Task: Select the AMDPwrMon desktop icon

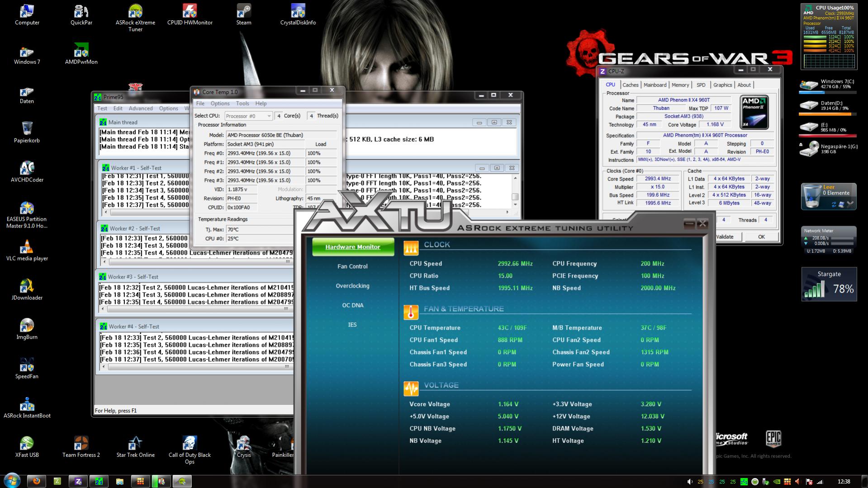Action: point(81,54)
